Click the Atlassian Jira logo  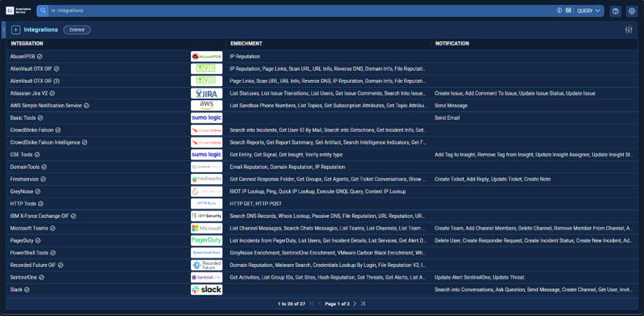tap(206, 94)
